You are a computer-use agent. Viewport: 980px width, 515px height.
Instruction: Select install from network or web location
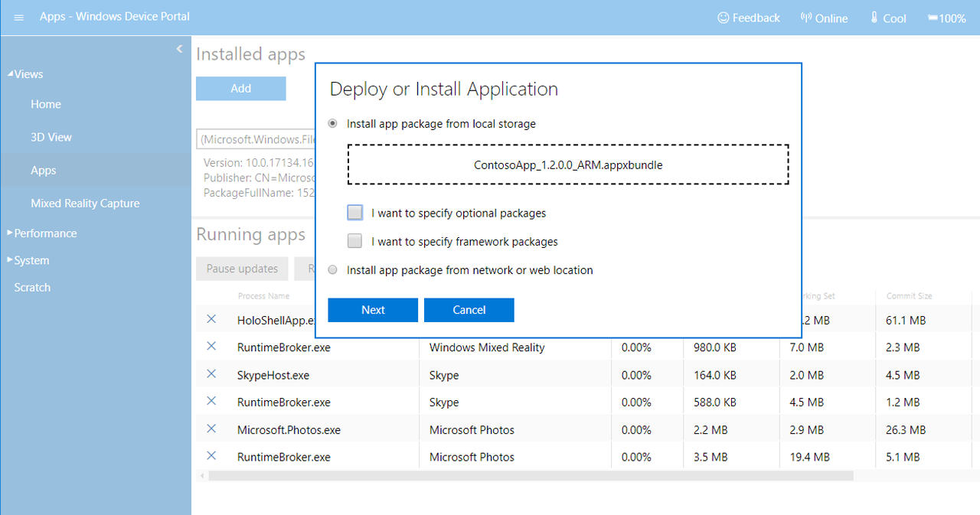(332, 270)
